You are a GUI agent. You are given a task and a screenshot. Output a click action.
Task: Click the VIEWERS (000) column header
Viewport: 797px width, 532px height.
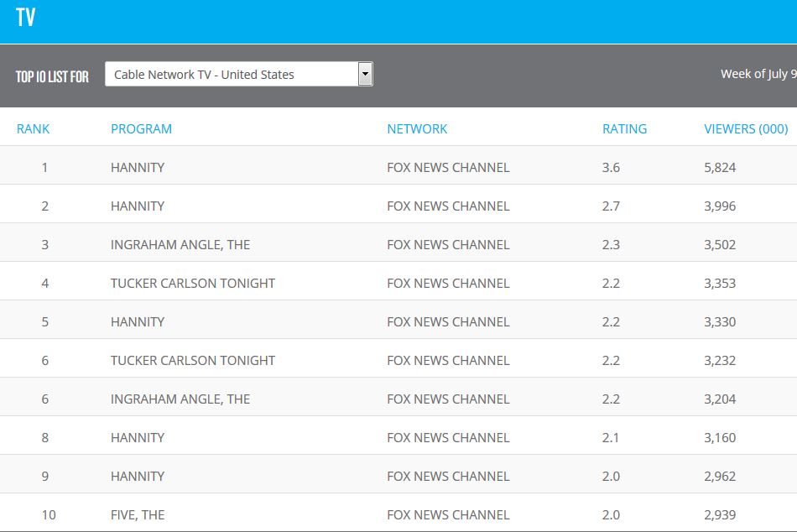pos(746,128)
